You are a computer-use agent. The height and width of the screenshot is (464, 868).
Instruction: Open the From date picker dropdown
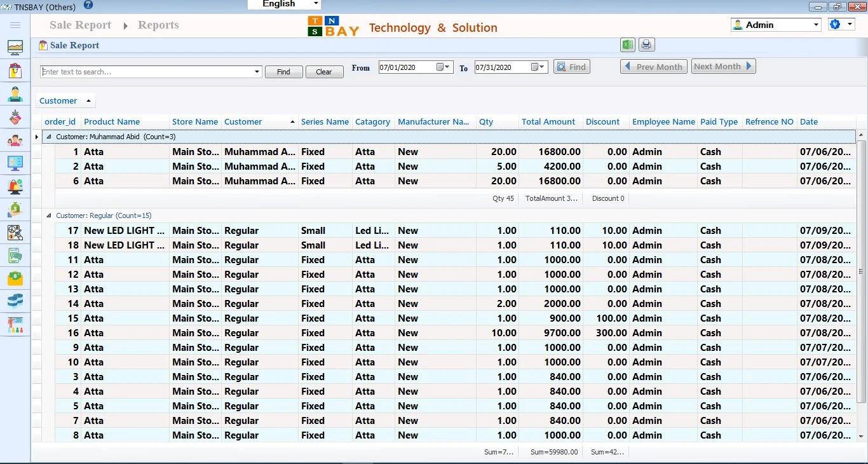pyautogui.click(x=444, y=67)
